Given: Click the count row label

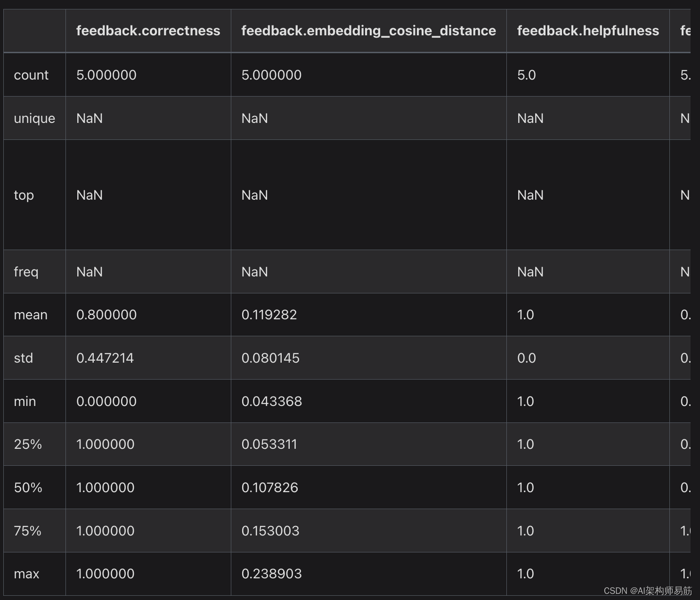Looking at the screenshot, I should 31,74.
